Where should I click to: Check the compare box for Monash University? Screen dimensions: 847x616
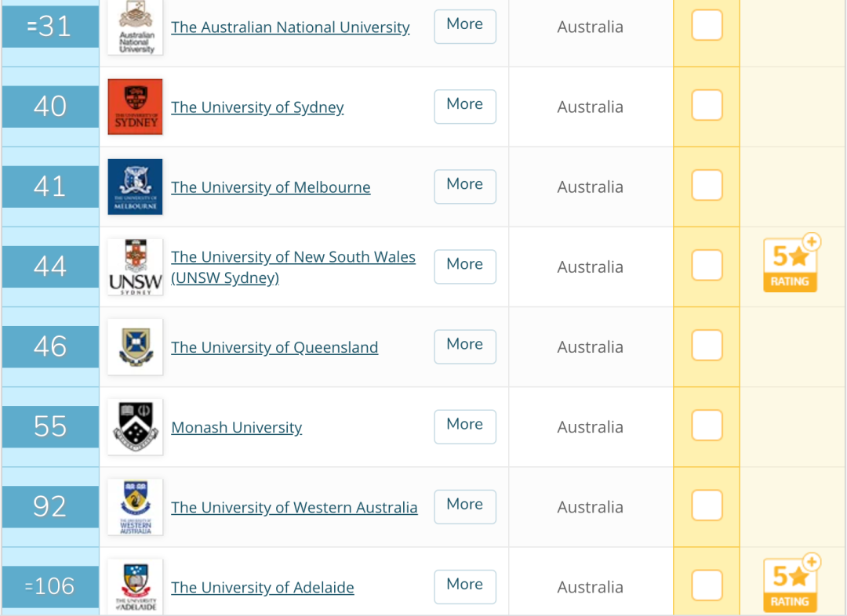tap(707, 426)
